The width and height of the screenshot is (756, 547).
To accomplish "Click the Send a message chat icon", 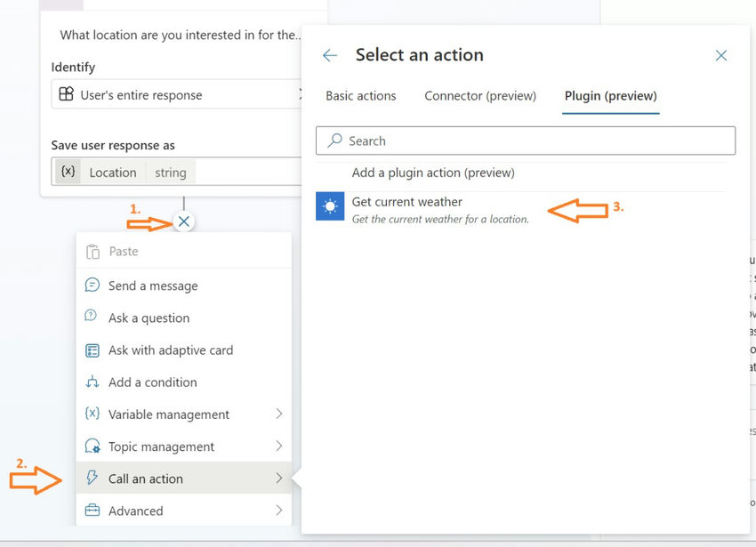I will coord(92,286).
